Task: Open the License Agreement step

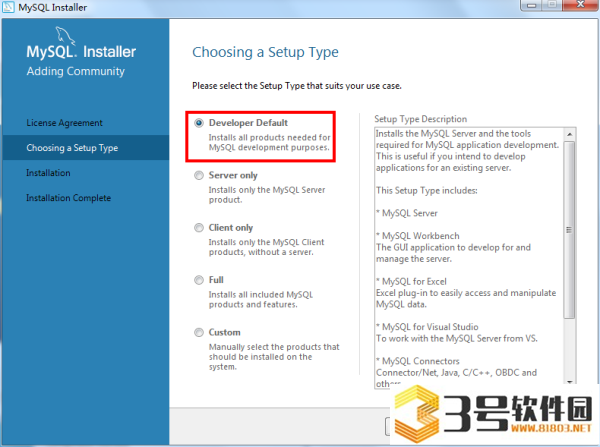Action: coord(64,123)
